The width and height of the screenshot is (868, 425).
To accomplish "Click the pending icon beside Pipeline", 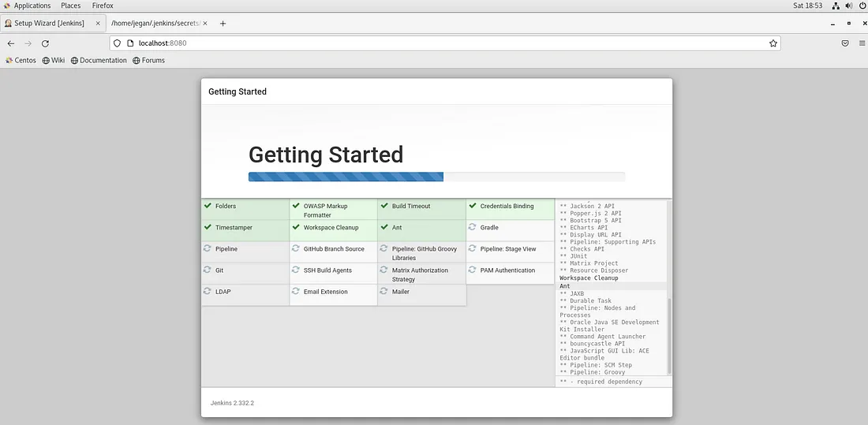I will click(x=207, y=248).
